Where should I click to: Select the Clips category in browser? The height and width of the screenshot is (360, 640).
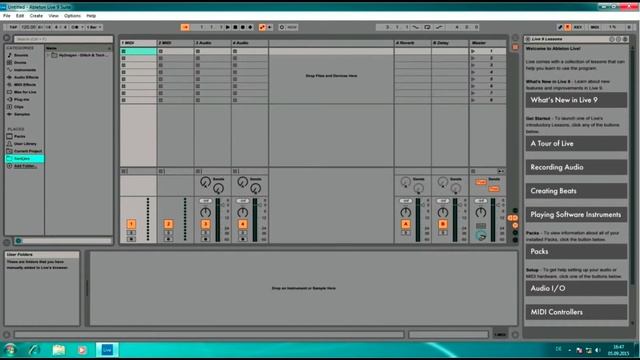coord(19,107)
